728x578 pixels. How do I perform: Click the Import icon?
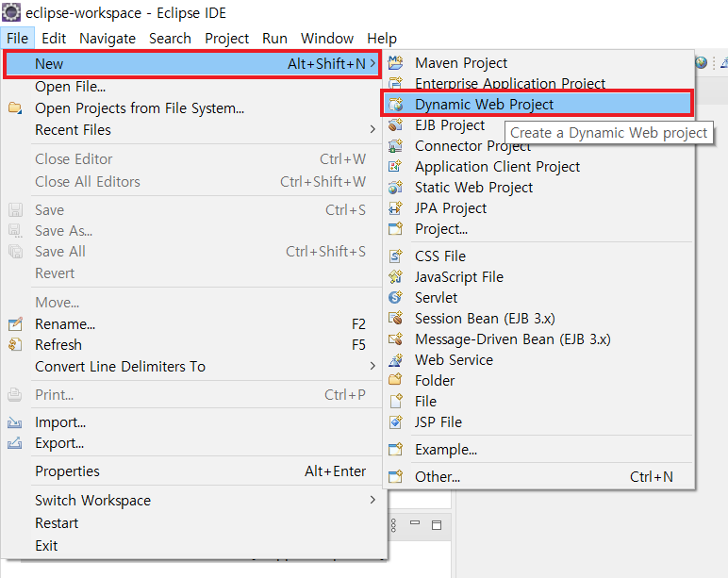pos(15,422)
